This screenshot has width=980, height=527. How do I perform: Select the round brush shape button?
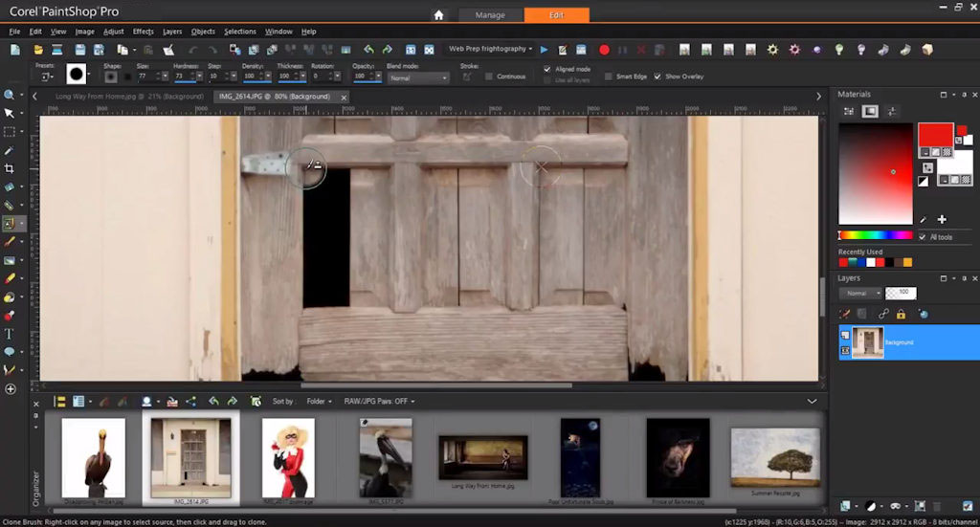pos(111,77)
